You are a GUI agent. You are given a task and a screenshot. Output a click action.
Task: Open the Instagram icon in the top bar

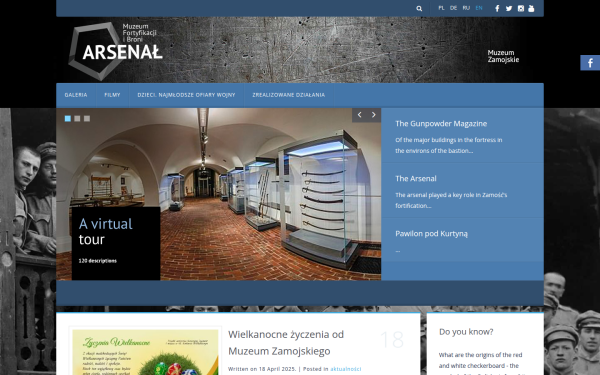tap(520, 8)
